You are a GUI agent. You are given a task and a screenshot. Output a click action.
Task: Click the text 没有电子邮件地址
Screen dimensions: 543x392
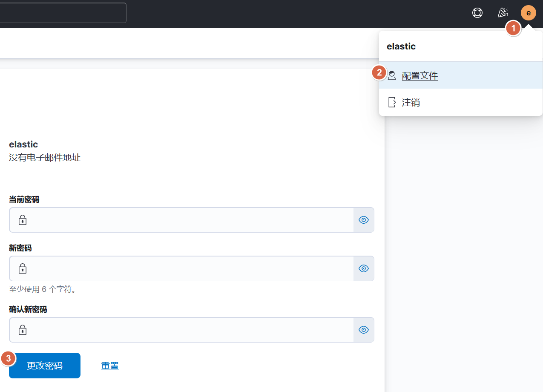coord(45,158)
